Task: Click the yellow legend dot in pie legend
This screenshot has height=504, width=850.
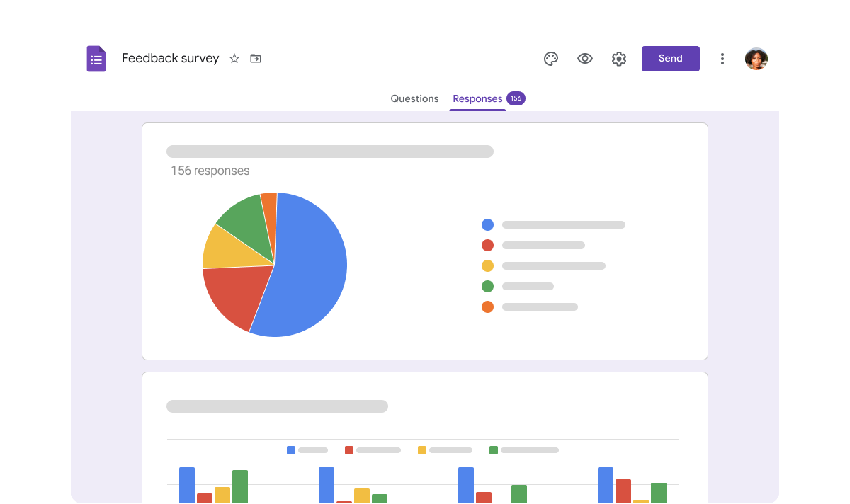Action: (487, 265)
